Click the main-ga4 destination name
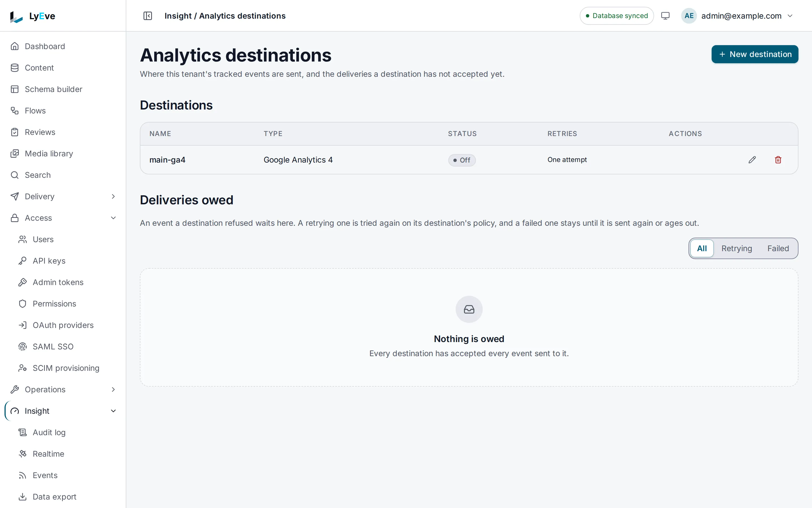The width and height of the screenshot is (812, 508). [167, 160]
